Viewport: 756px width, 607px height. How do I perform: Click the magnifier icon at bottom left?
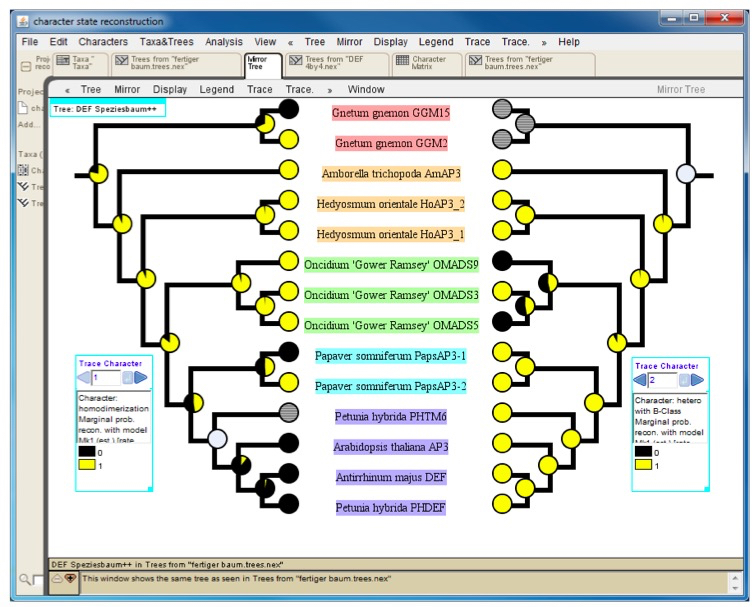[24, 579]
